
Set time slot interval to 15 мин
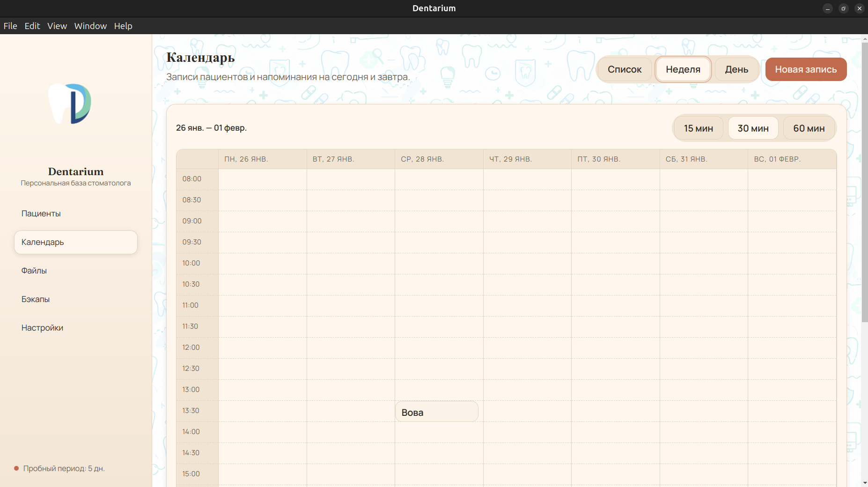click(x=698, y=128)
